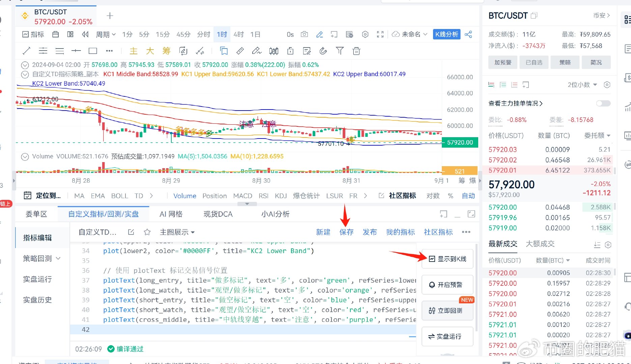Toggle 对数 logarithmic scale
The width and height of the screenshot is (631, 364).
click(x=433, y=196)
